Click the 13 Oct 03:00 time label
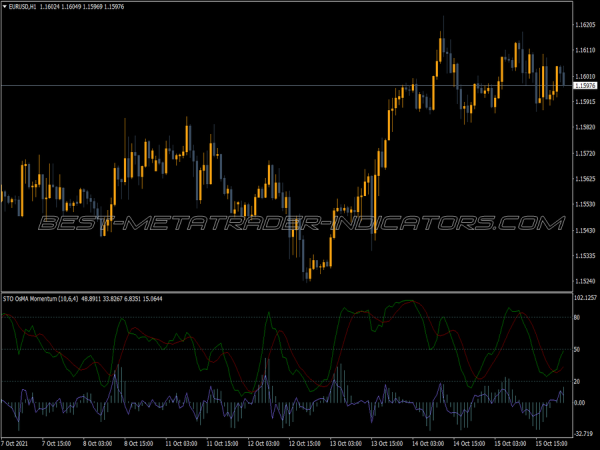This screenshot has width=600, height=450. click(346, 443)
